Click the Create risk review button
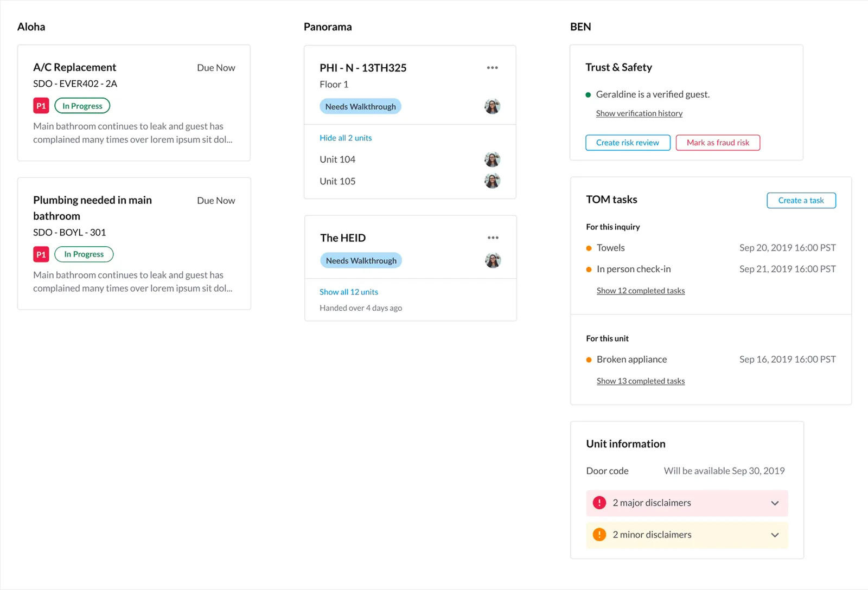The width and height of the screenshot is (868, 590). pyautogui.click(x=628, y=143)
